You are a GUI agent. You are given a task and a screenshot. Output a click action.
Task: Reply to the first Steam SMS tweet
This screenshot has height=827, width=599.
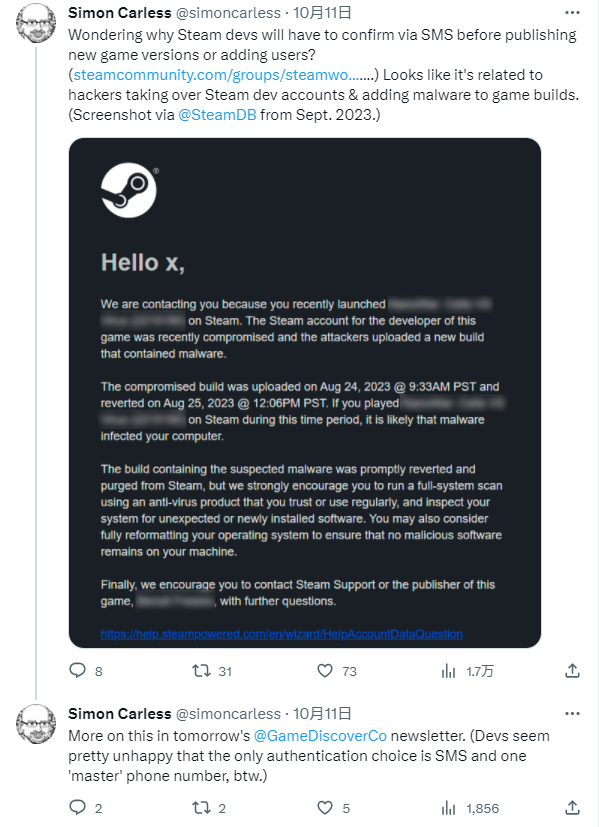[78, 670]
